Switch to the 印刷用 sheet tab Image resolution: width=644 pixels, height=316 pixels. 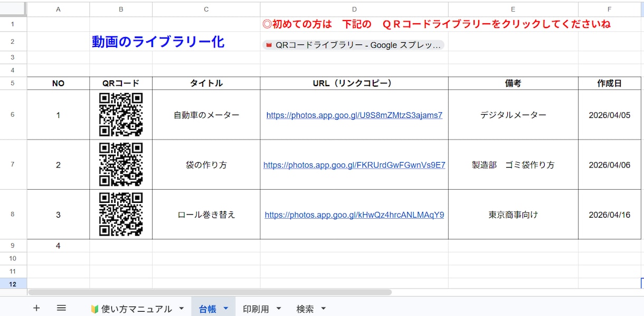click(256, 309)
